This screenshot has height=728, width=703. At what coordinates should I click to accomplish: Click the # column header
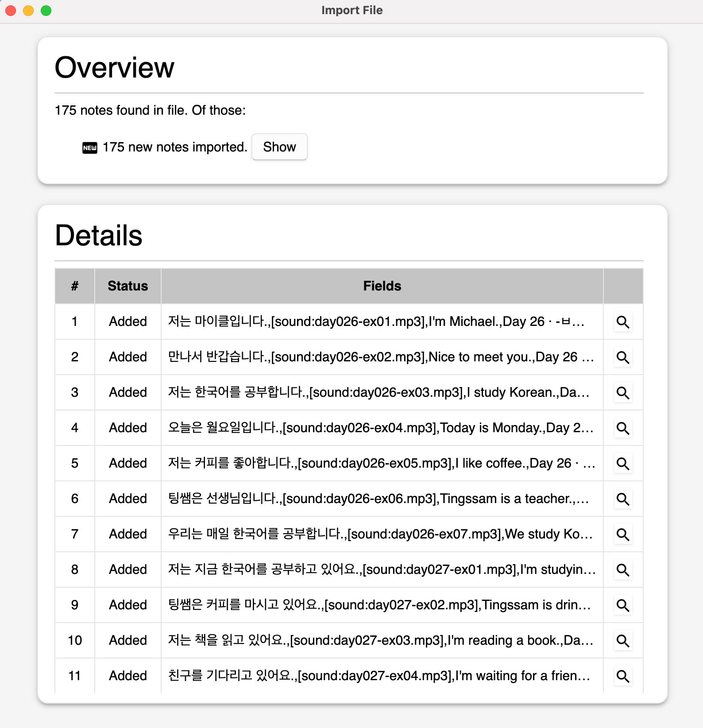coord(75,286)
